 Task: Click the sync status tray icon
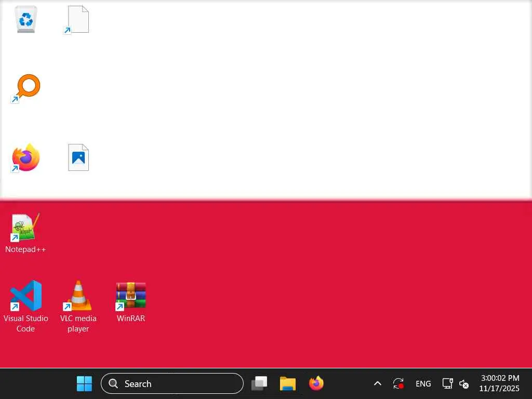point(398,384)
